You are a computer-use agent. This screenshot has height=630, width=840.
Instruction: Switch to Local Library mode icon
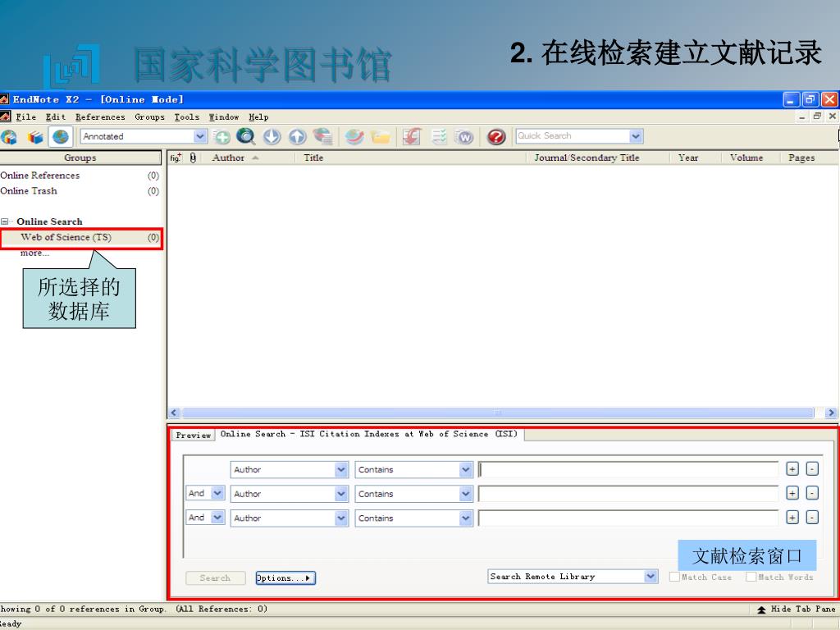coord(35,137)
